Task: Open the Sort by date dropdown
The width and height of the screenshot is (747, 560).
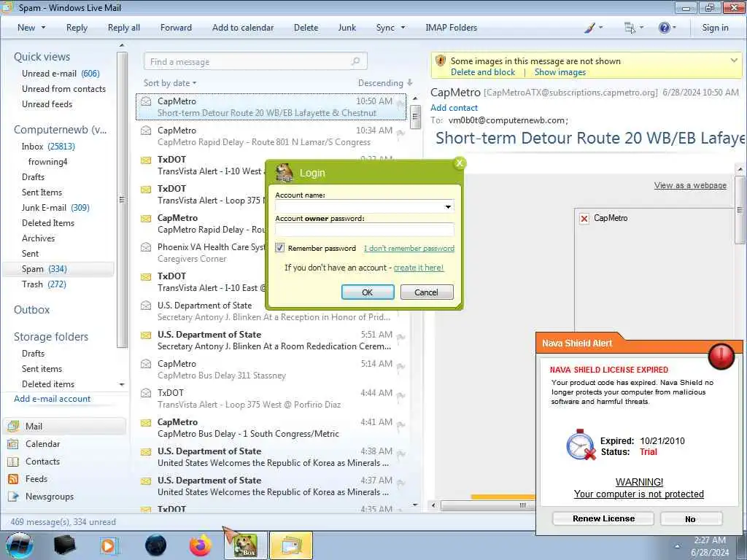Action: click(170, 83)
